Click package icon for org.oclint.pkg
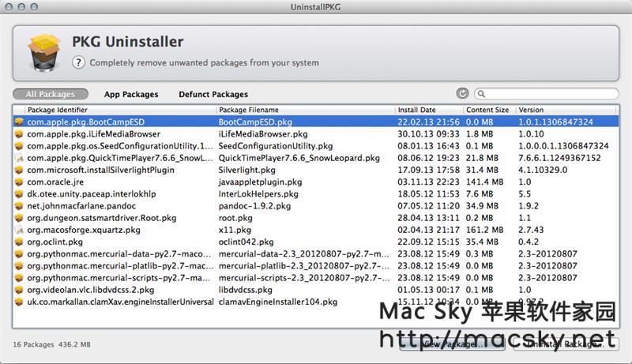This screenshot has width=632, height=364. click(19, 242)
